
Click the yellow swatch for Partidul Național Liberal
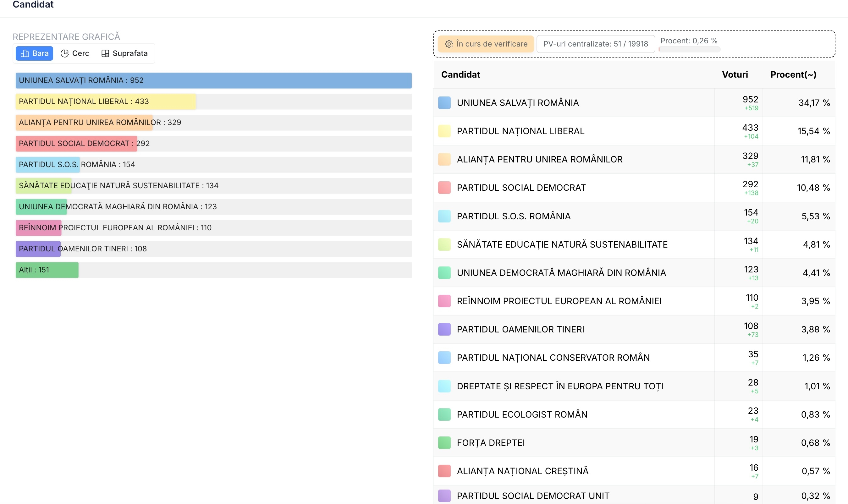pyautogui.click(x=444, y=131)
